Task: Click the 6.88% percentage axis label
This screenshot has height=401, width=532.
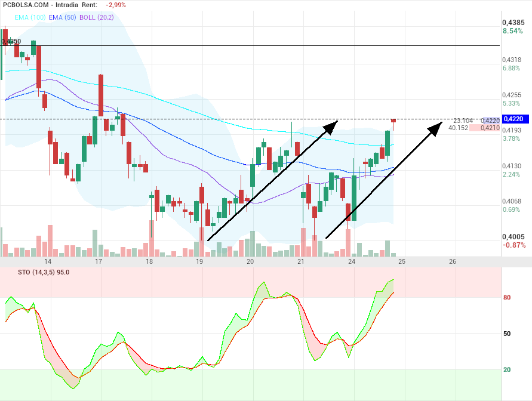Action: tap(511, 68)
